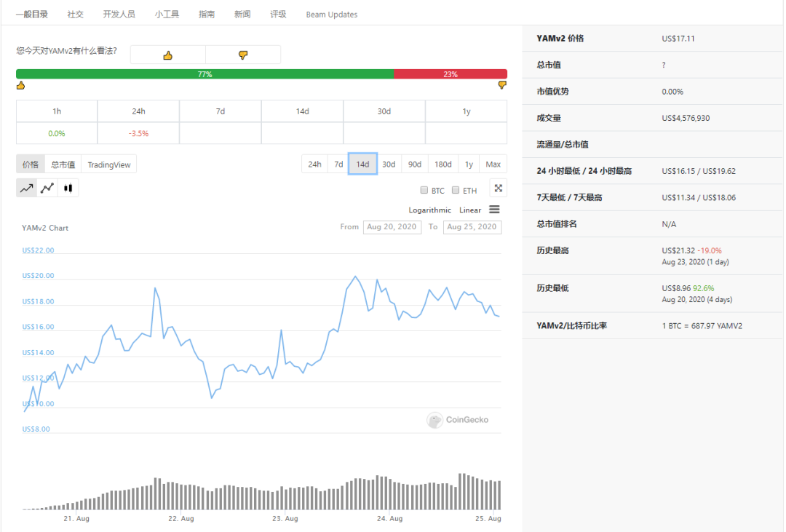Click the green 77% sentiment bar
786x532 pixels.
coord(205,74)
